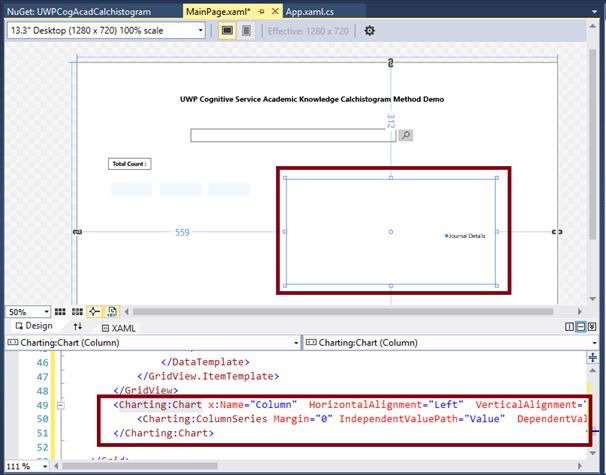Click the XAML editor scroll-down arrow

592,453
